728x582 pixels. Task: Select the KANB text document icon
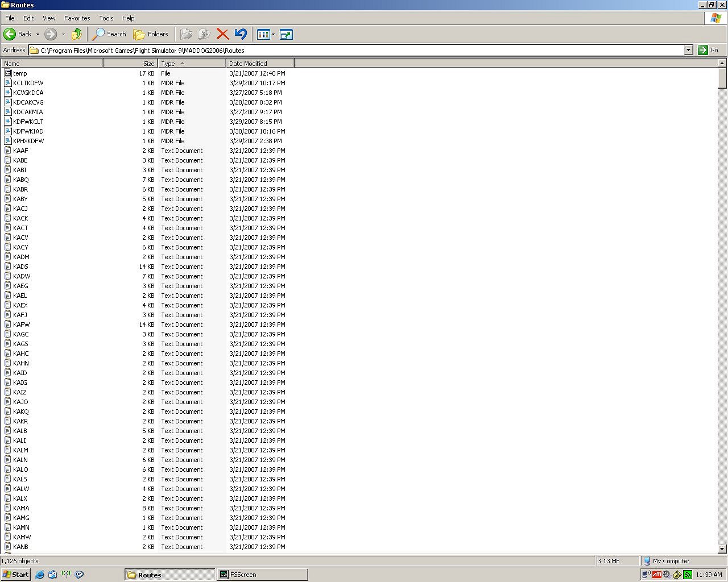[x=8, y=547]
